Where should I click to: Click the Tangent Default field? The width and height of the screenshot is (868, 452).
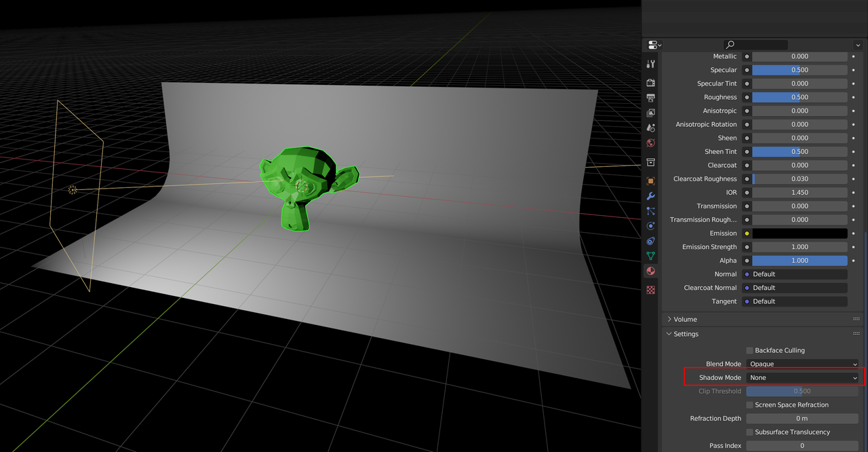pyautogui.click(x=795, y=301)
